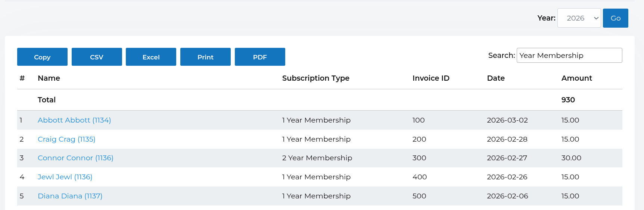
Task: Open Abbott Abbott (1134) member link
Action: point(74,120)
